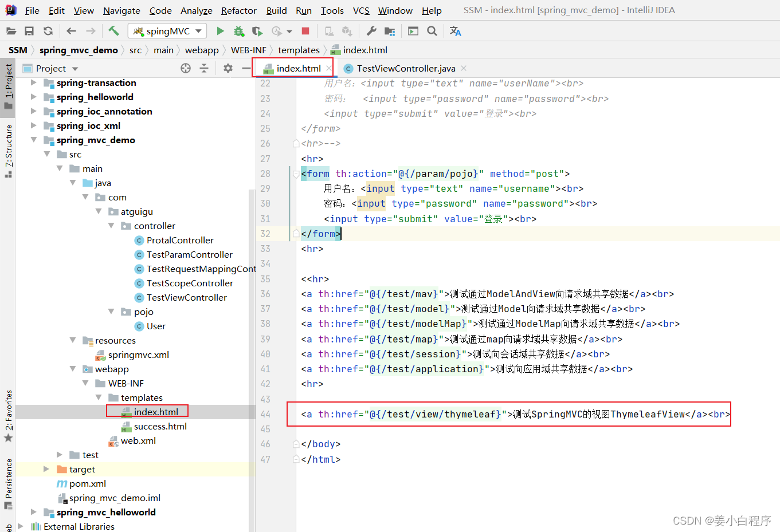
Task: Click the Build project hammer icon
Action: (x=113, y=31)
